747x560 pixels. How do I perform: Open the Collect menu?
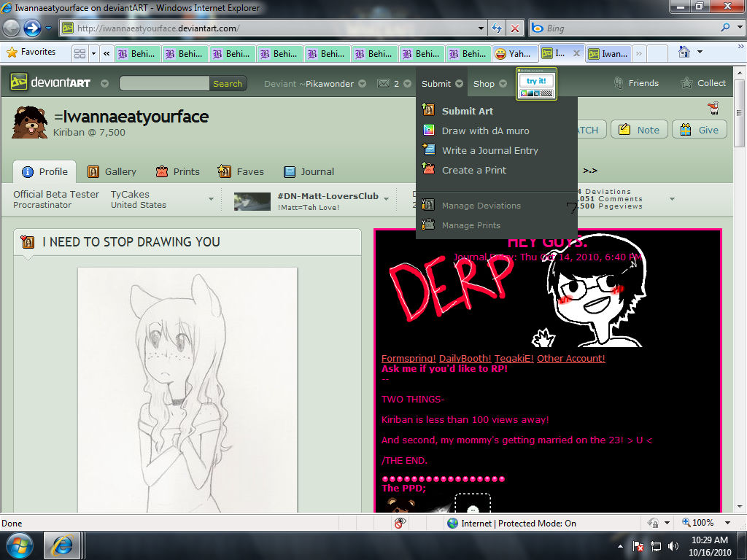pyautogui.click(x=711, y=83)
